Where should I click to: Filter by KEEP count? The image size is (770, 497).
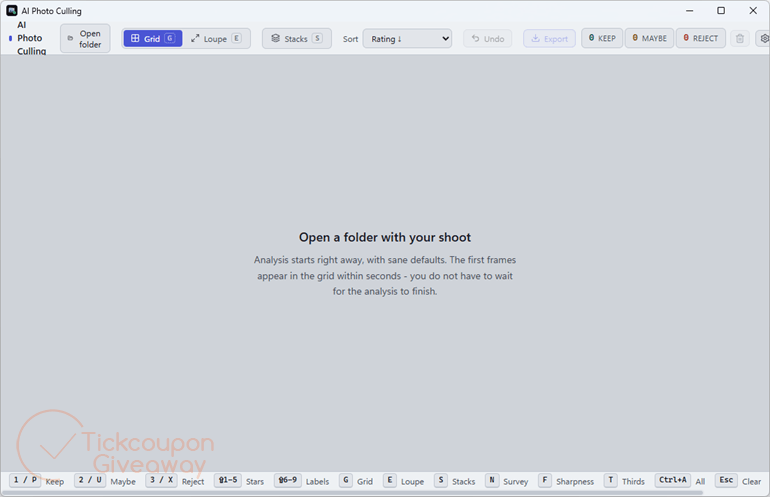(602, 38)
